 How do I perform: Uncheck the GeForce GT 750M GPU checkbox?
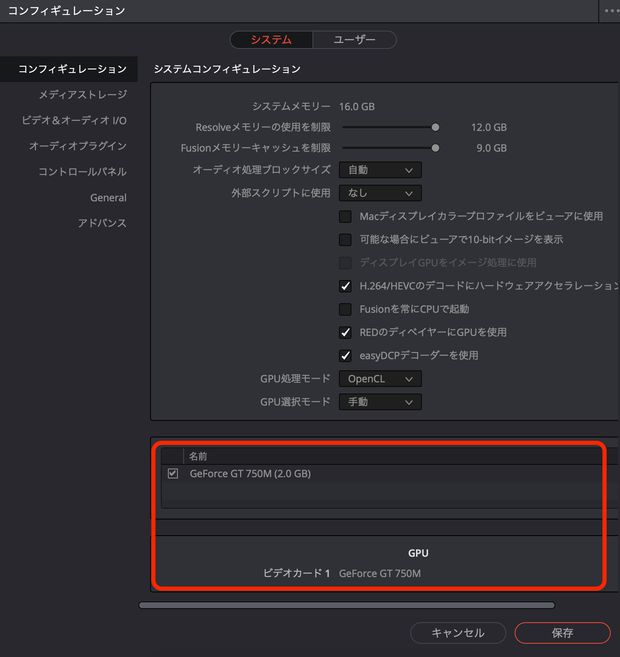pos(173,474)
